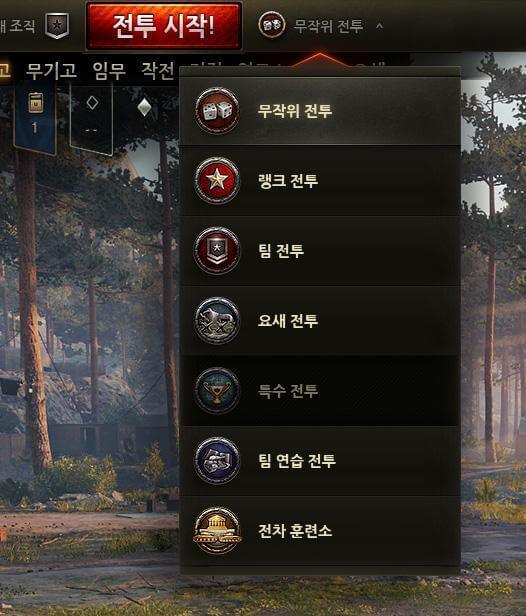Click the white diamond rank marker
The height and width of the screenshot is (616, 526).
[x=145, y=107]
